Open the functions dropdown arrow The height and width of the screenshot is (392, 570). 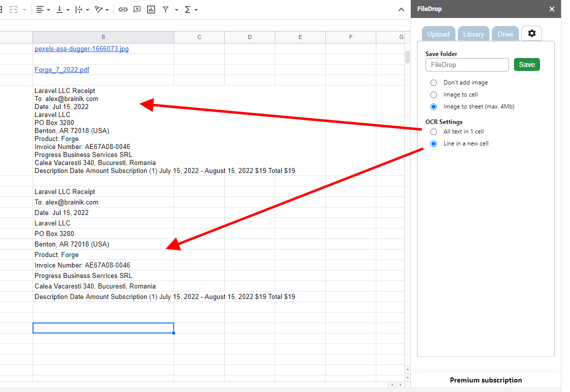(x=196, y=10)
